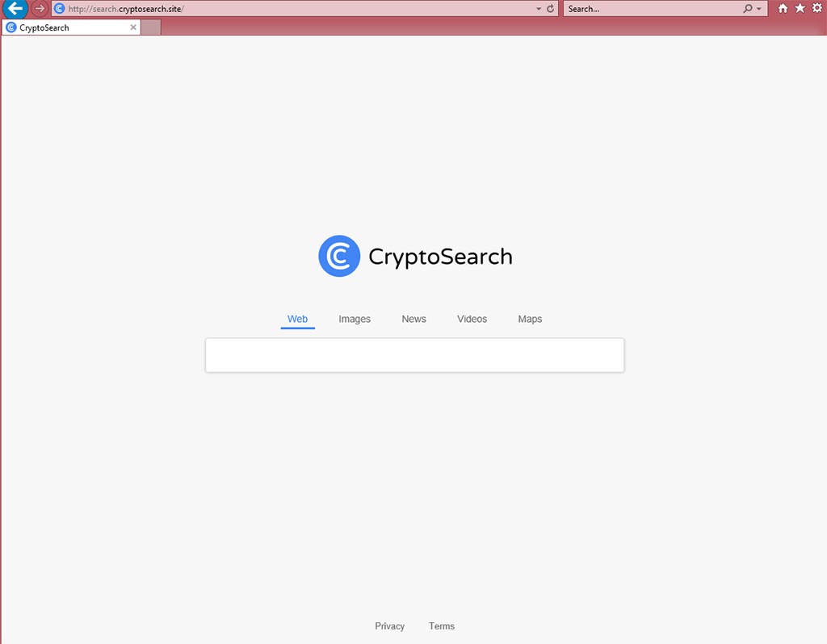Image resolution: width=827 pixels, height=644 pixels.
Task: Open a new blank browser tab
Action: [151, 27]
